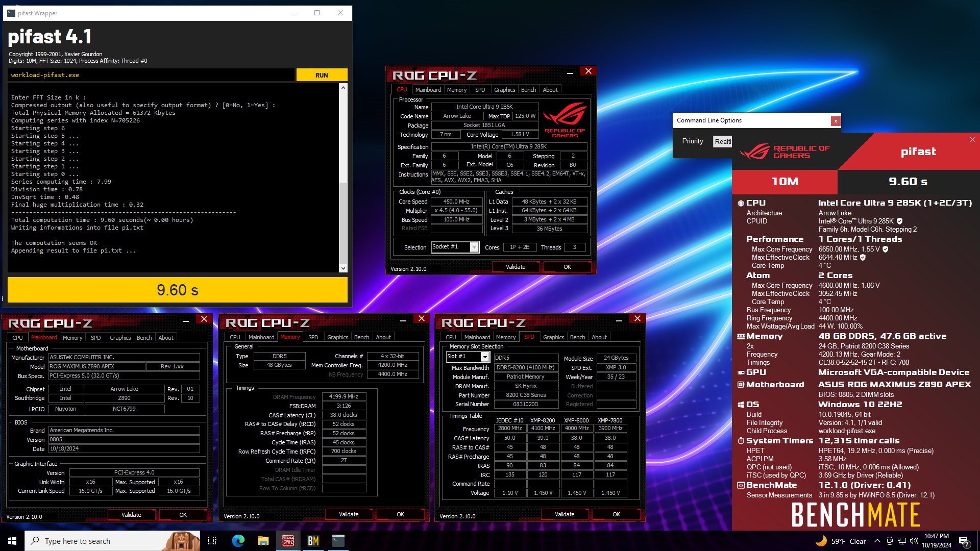Screen dimensions: 980x551
Task: Open About tab in CPU window
Action: click(x=550, y=90)
